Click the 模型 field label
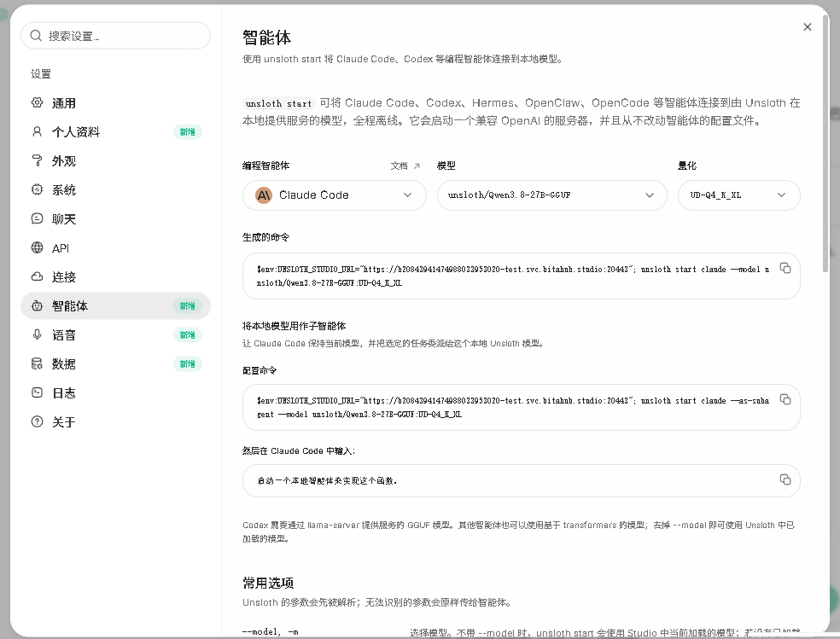This screenshot has height=639, width=840. pyautogui.click(x=446, y=166)
